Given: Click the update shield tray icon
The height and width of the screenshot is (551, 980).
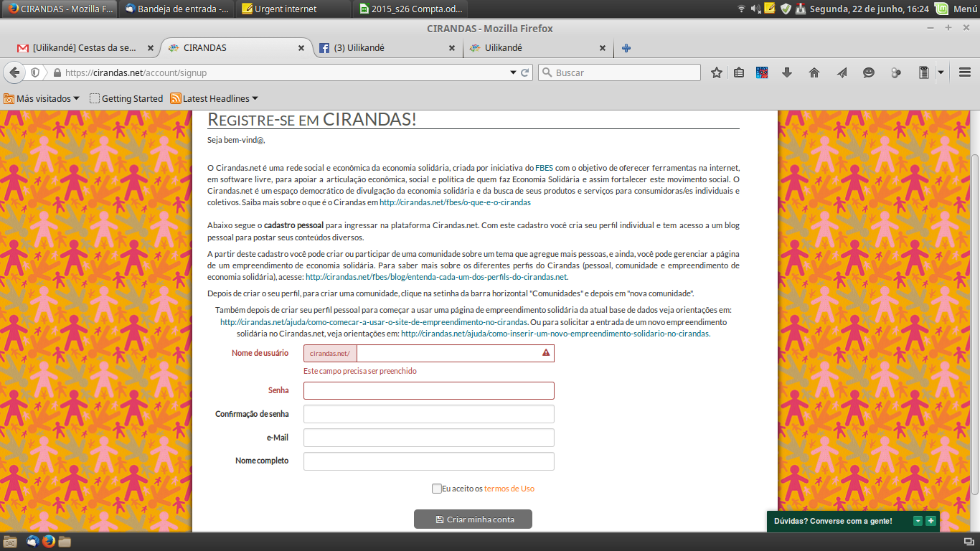Looking at the screenshot, I should click(x=786, y=9).
